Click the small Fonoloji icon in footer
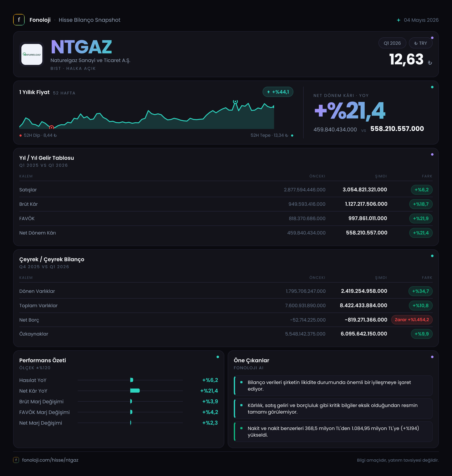452x476 pixels. pyautogui.click(x=16, y=460)
